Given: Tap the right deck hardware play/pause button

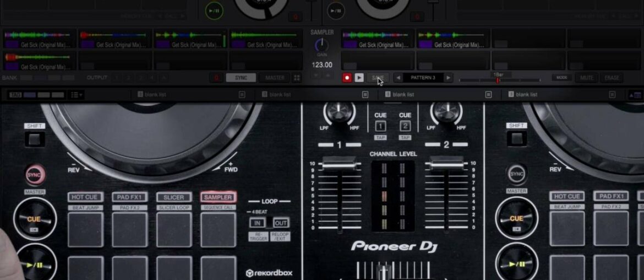Looking at the screenshot, I should (x=517, y=262).
